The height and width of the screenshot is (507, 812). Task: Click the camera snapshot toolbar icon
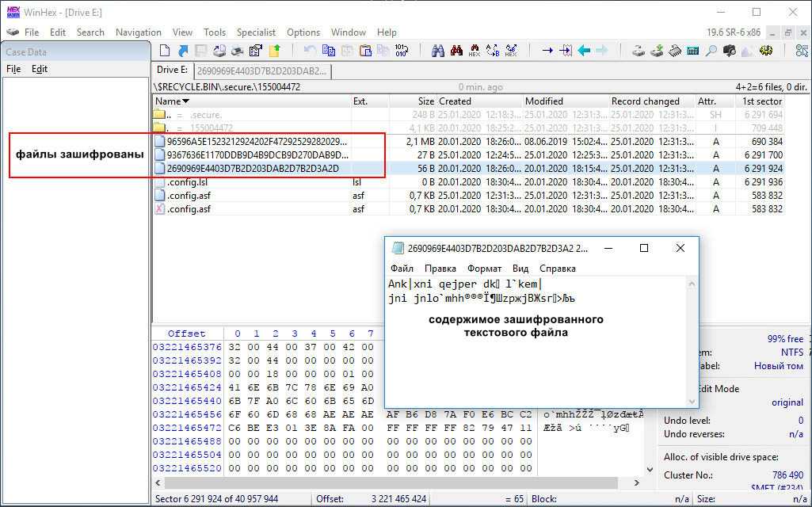(x=729, y=51)
